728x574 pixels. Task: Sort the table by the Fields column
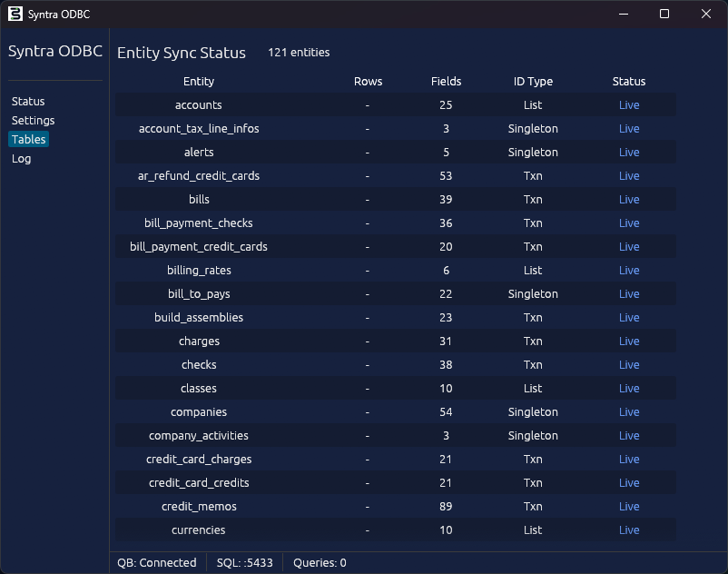446,81
